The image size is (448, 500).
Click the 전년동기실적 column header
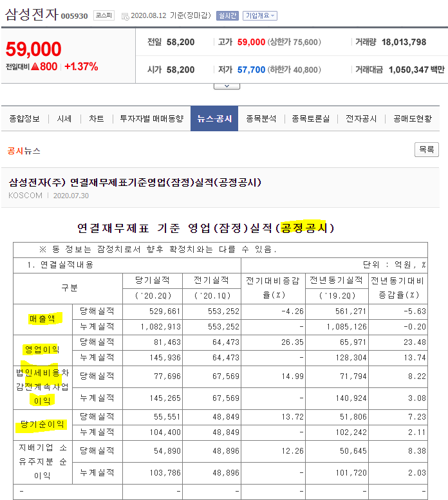(337, 281)
